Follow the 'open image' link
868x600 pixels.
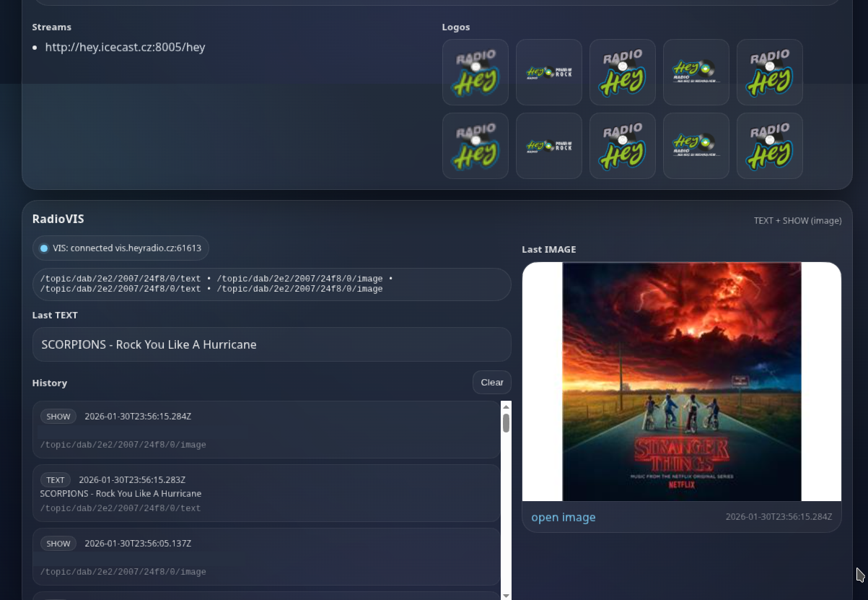[x=563, y=517]
